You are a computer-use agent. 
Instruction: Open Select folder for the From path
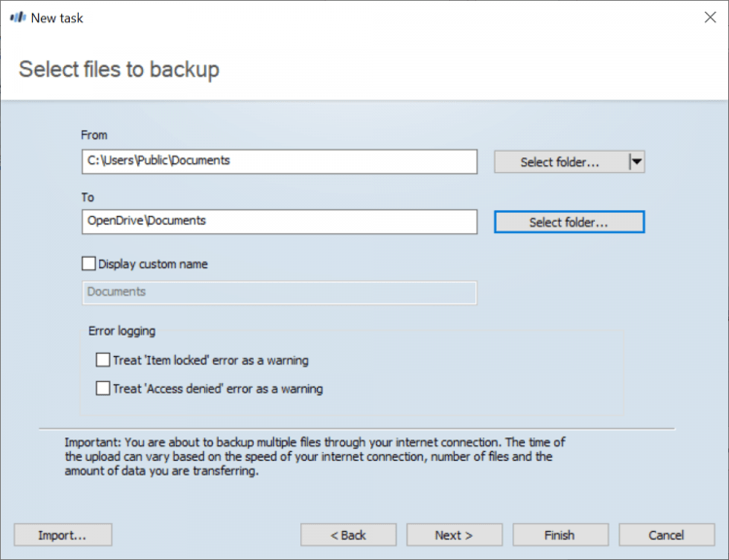pos(560,161)
